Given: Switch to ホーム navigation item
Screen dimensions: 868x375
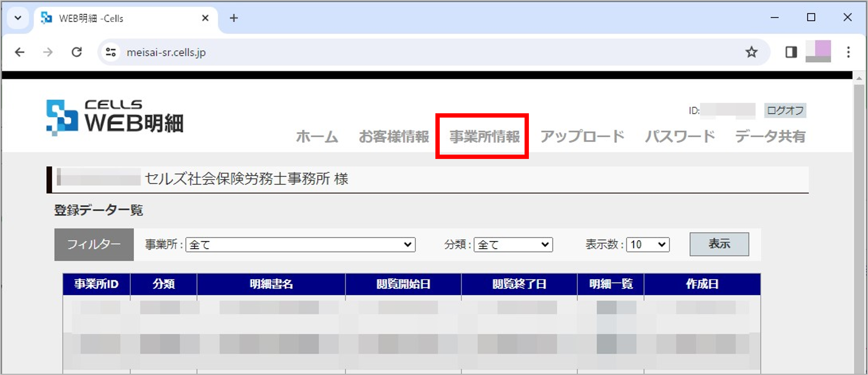Looking at the screenshot, I should pos(317,136).
